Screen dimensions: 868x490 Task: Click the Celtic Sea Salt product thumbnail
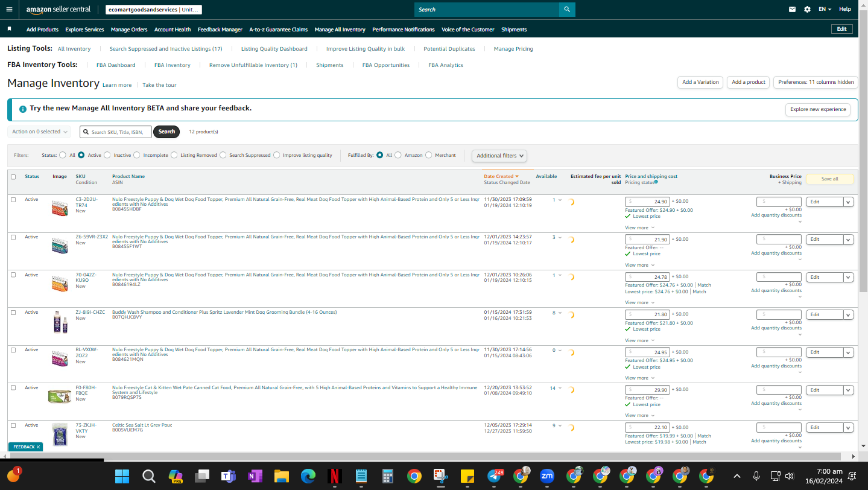tap(60, 434)
